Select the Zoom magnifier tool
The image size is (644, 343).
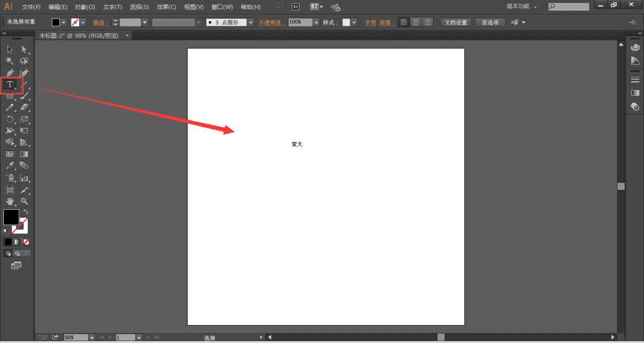point(24,201)
